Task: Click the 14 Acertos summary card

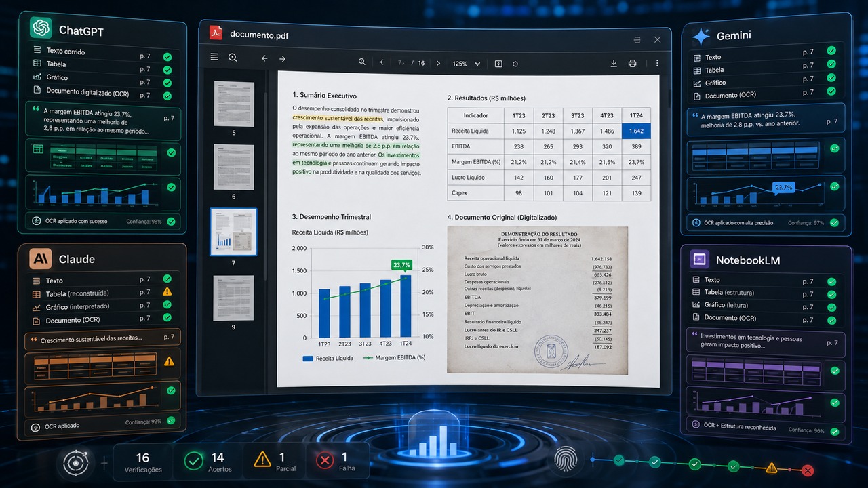Action: coord(209,462)
